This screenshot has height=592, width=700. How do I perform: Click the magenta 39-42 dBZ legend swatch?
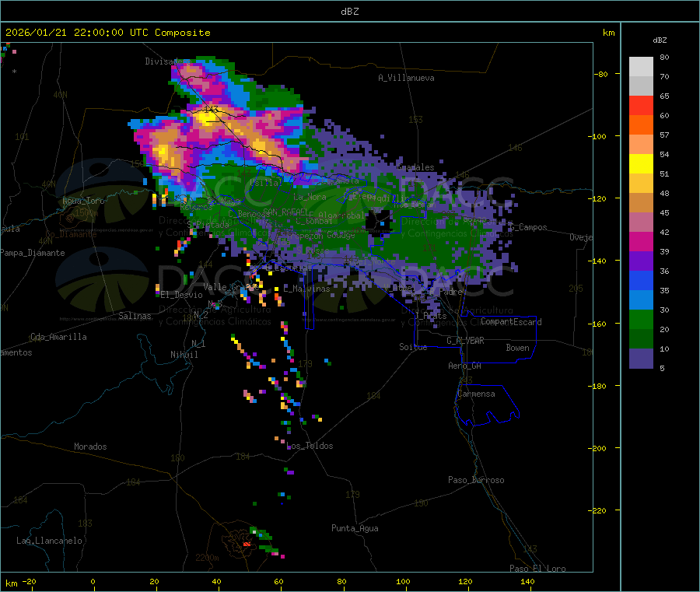click(x=641, y=241)
